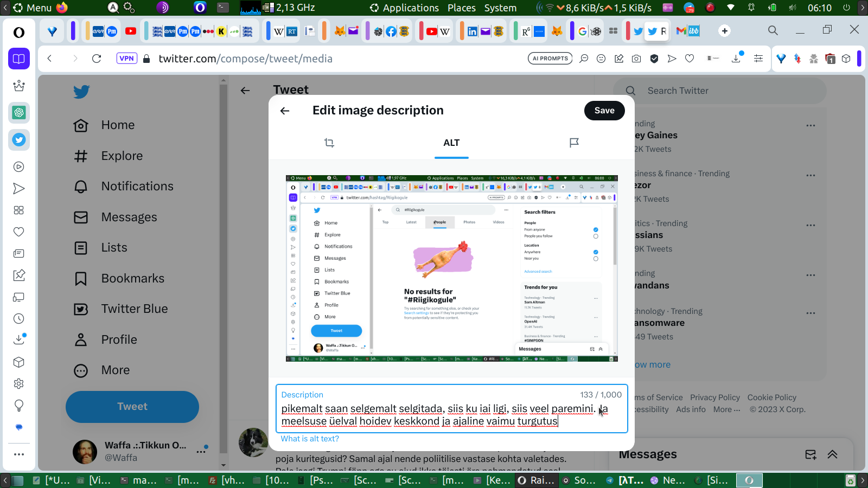Open the Places menu
Image resolution: width=868 pixels, height=488 pixels.
pos(462,8)
